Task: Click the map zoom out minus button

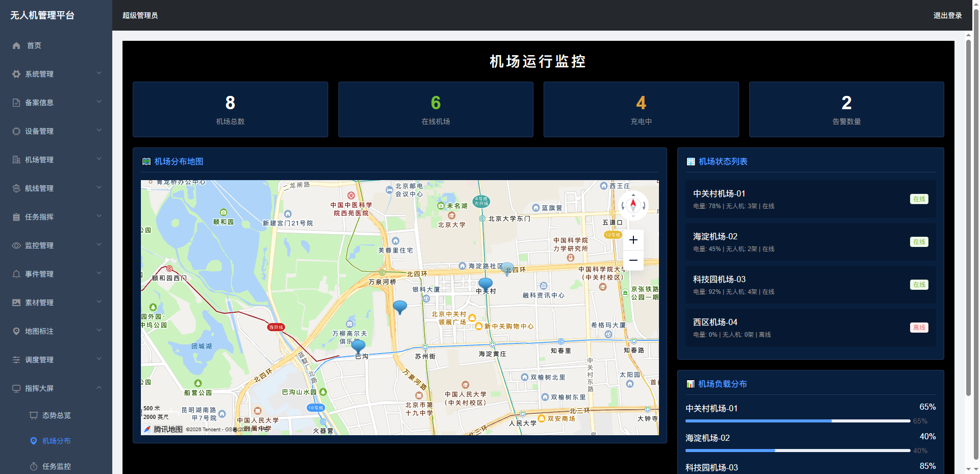Action: pyautogui.click(x=633, y=260)
